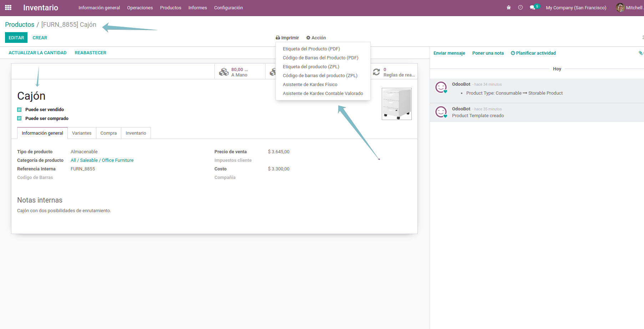Click Mitchell user avatar

[x=620, y=8]
